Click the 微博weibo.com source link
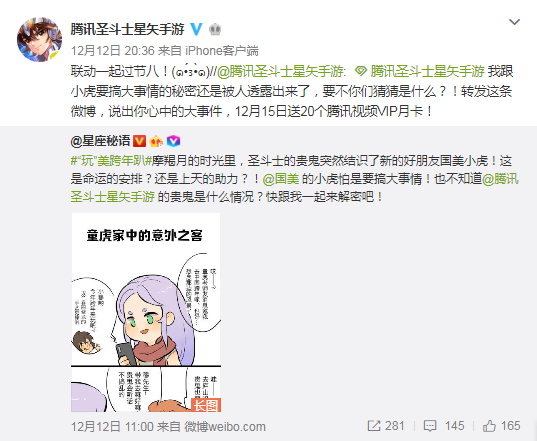This screenshot has width=537, height=441. point(225,427)
